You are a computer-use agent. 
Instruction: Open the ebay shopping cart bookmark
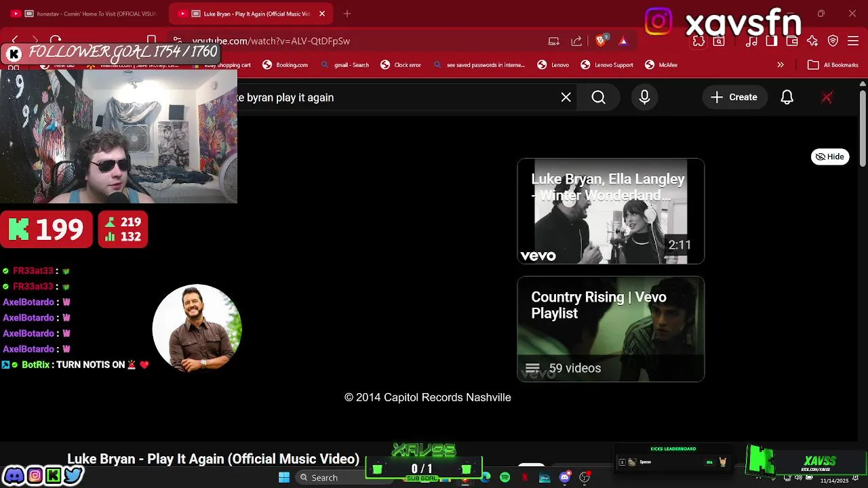tap(222, 65)
